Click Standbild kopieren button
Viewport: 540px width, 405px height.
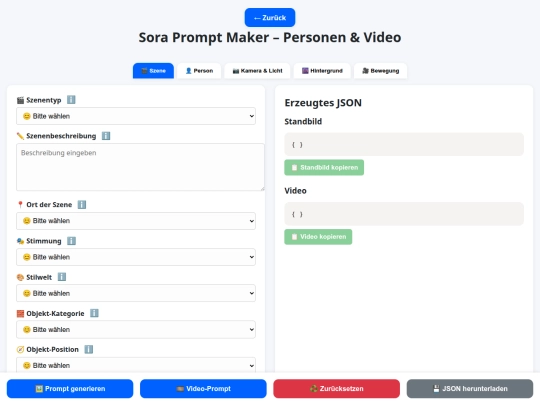(x=324, y=167)
